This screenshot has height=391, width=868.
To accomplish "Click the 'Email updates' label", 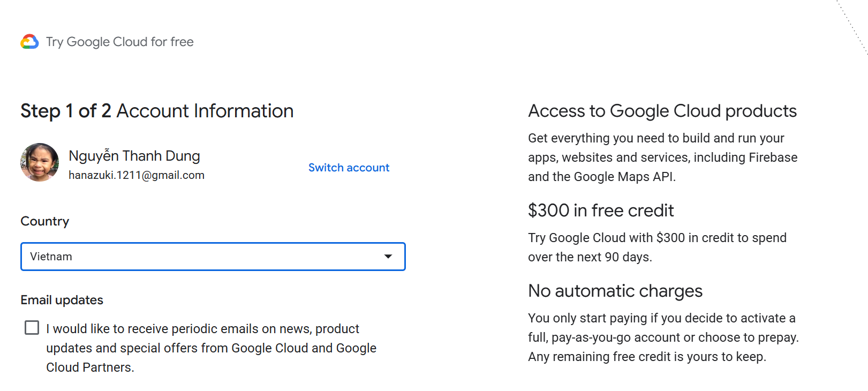I will [x=62, y=300].
